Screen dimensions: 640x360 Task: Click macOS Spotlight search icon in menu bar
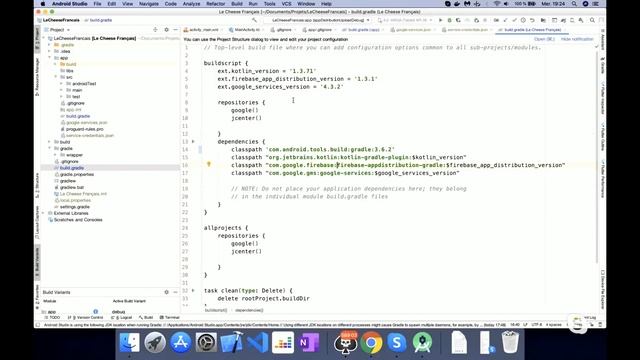tap(574, 4)
